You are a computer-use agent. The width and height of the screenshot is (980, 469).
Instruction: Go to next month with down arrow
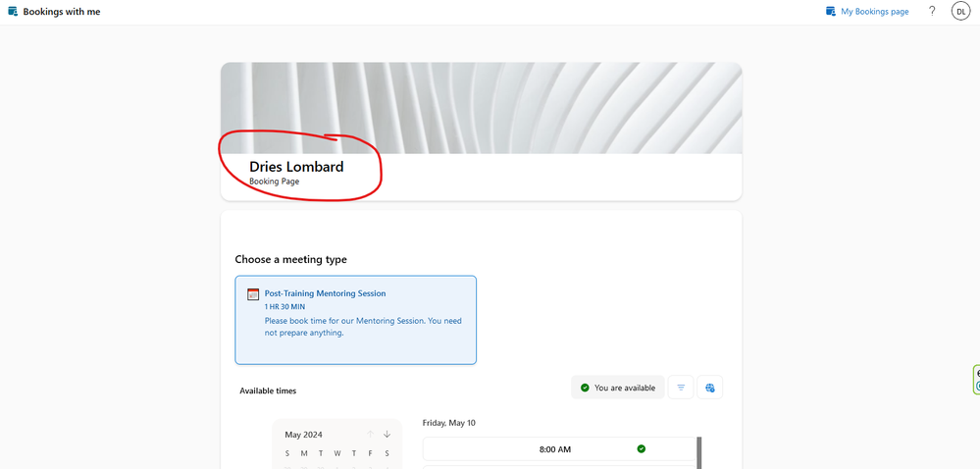(387, 434)
